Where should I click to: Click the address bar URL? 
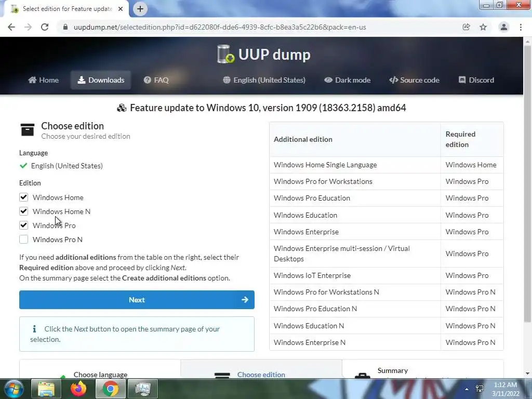(x=220, y=27)
